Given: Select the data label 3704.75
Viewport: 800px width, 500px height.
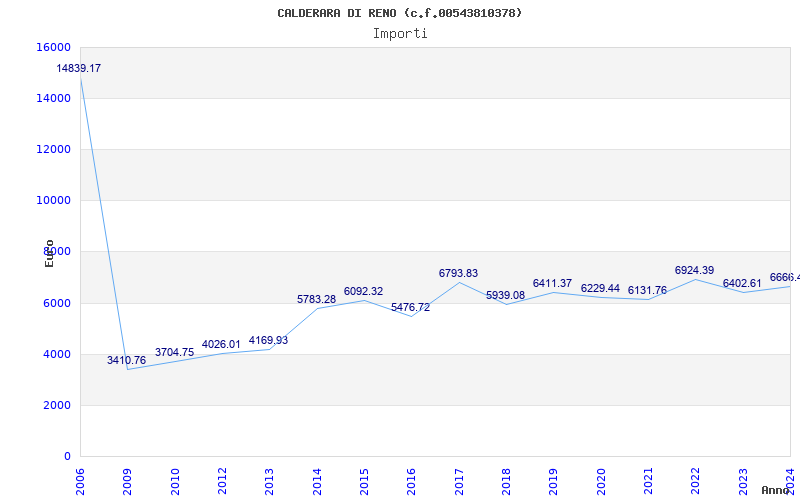Looking at the screenshot, I should (174, 353).
